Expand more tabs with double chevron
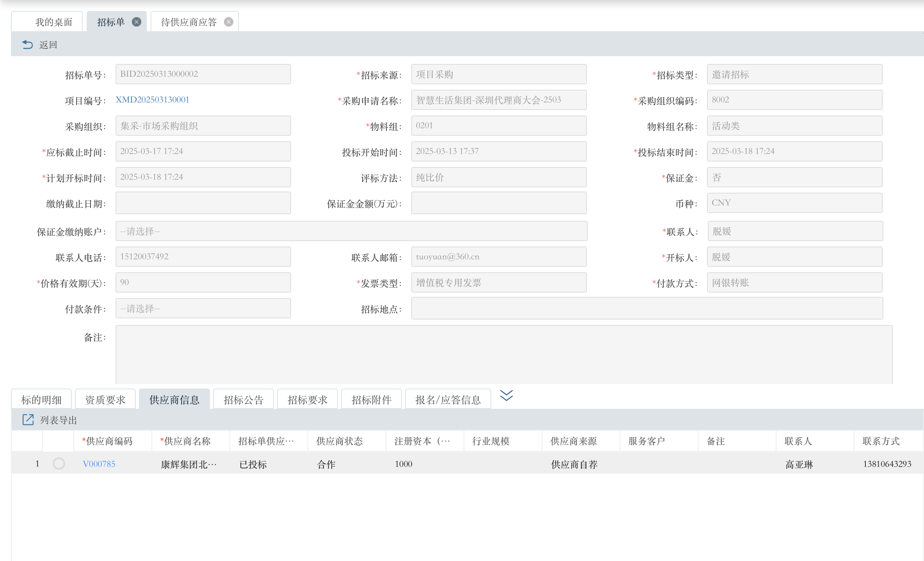Screen dimensions: 924x561 click(x=506, y=396)
